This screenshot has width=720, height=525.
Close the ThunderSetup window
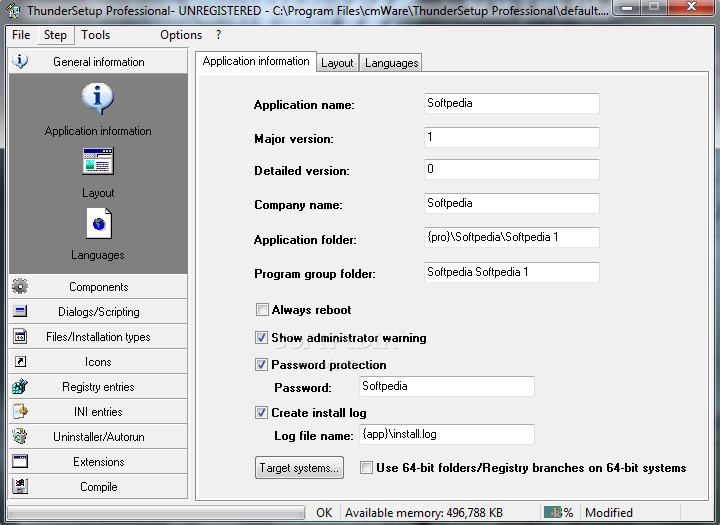[x=691, y=7]
